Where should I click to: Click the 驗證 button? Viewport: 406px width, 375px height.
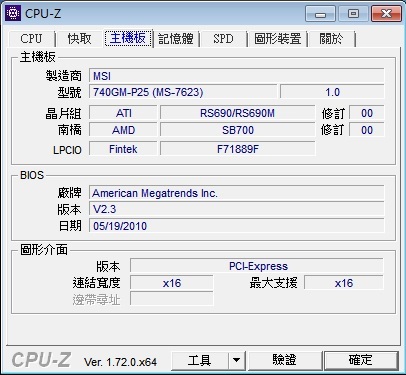(x=284, y=360)
